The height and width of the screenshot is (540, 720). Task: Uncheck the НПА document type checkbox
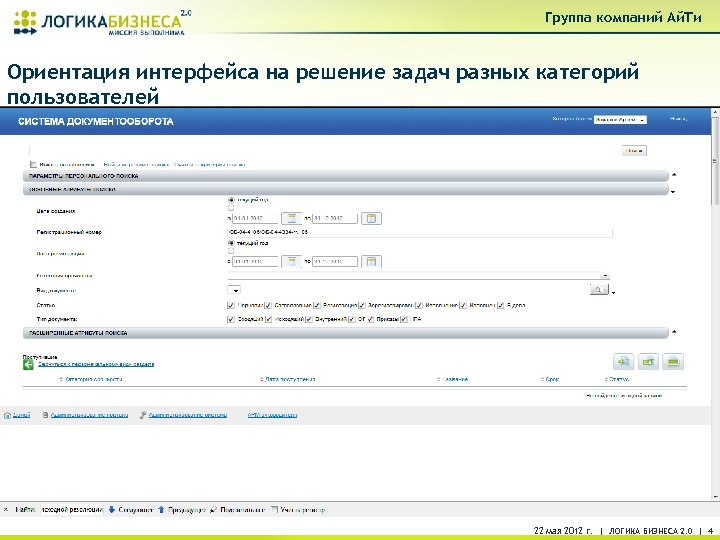404,319
